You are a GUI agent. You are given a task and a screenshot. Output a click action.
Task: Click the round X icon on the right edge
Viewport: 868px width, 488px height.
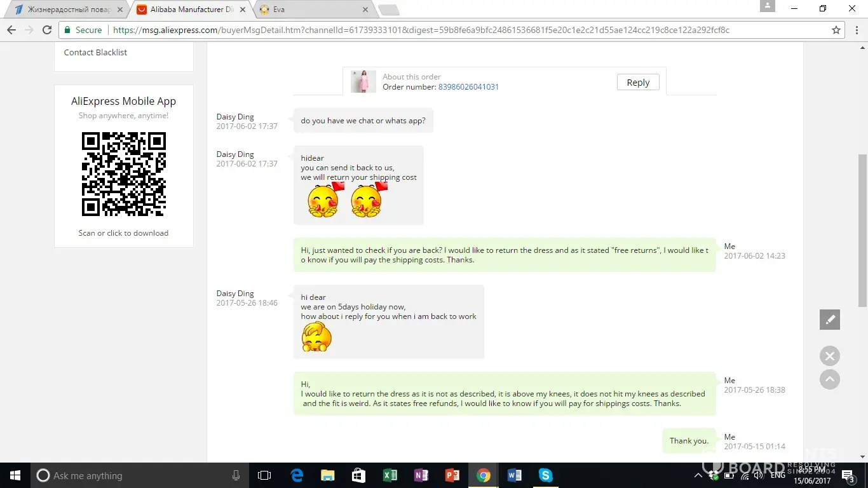(x=830, y=356)
